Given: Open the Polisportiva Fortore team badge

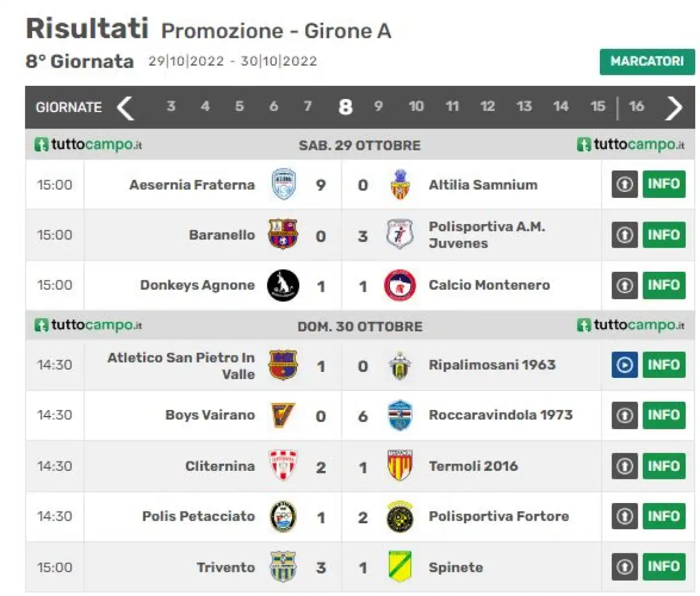Looking at the screenshot, I should coord(400,517).
